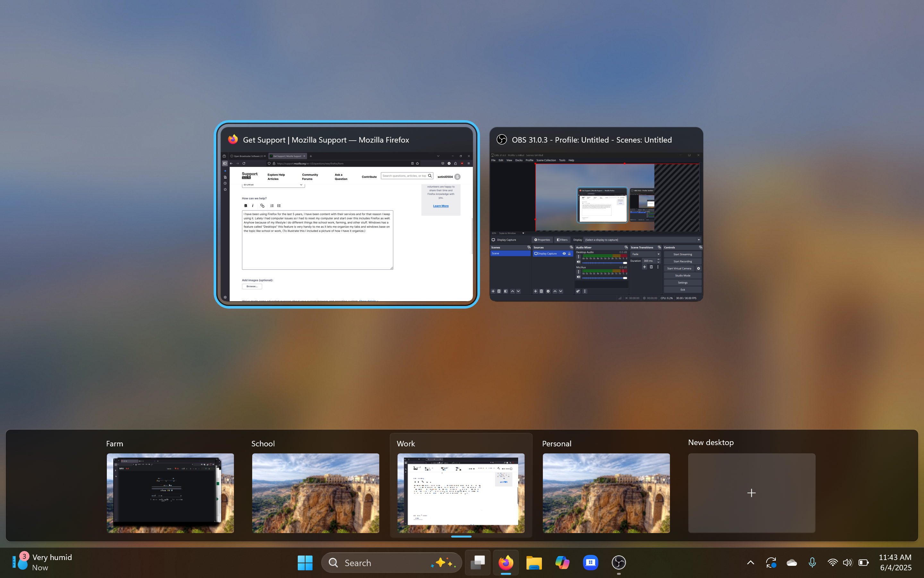Open OBS Studio icon in taskbar
The image size is (924, 578).
pyautogui.click(x=619, y=562)
